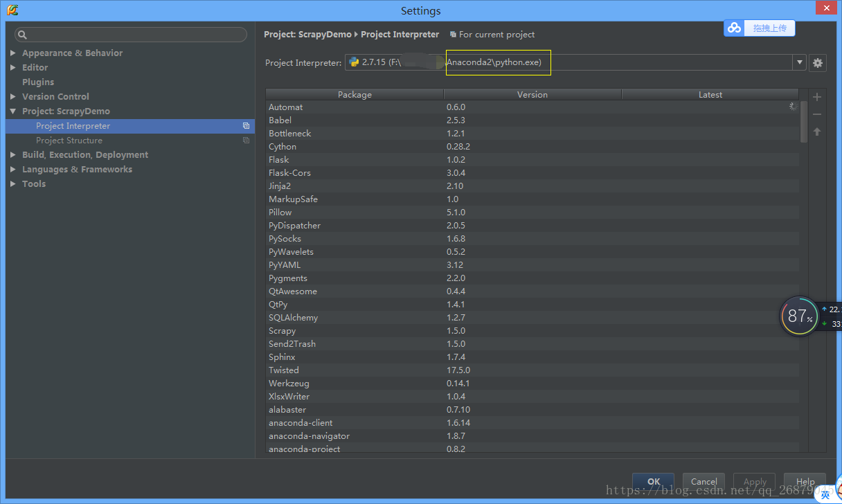Expand Languages & Frameworks section
This screenshot has width=842, height=504.
click(13, 170)
